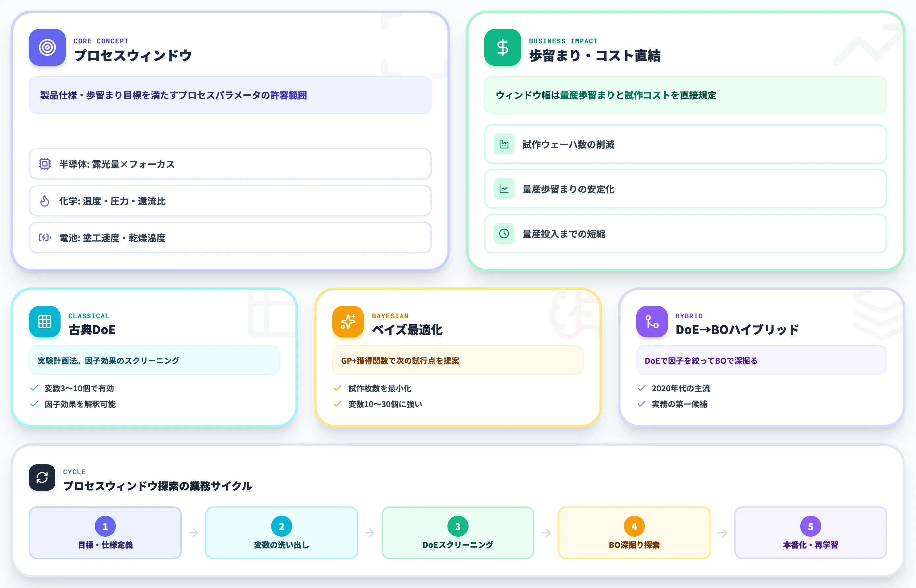Click the factory icon beside 試作ウェーハ数の削減
916x588 pixels.
(x=504, y=144)
